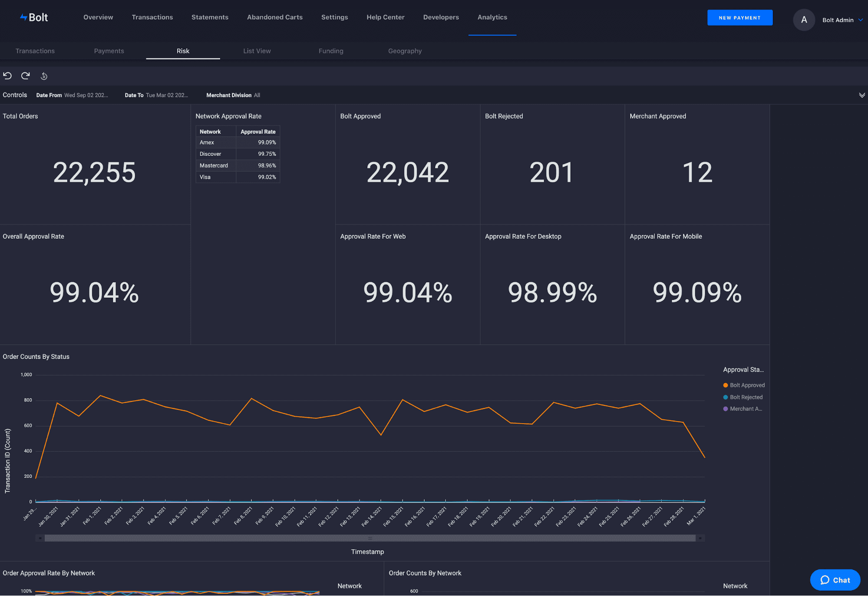
Task: Click the reset dashboard icon
Action: (x=44, y=76)
